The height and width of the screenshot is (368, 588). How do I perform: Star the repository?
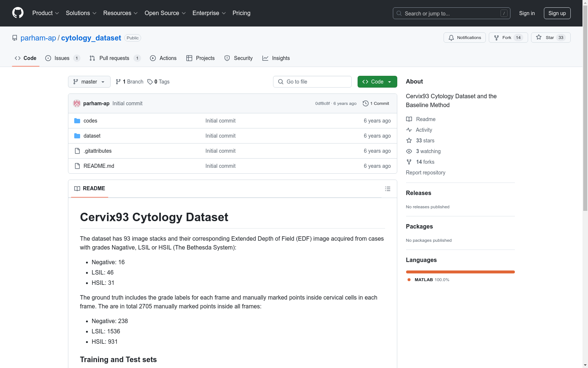tap(551, 38)
